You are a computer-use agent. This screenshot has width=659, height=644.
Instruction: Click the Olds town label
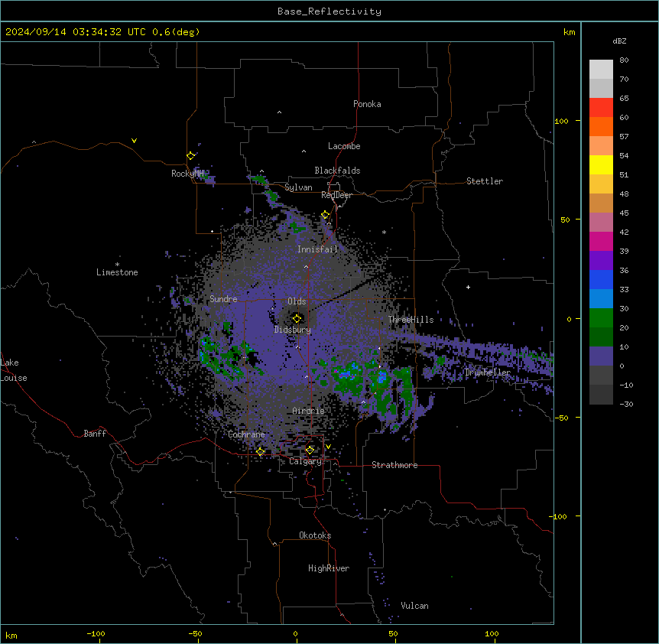(297, 301)
